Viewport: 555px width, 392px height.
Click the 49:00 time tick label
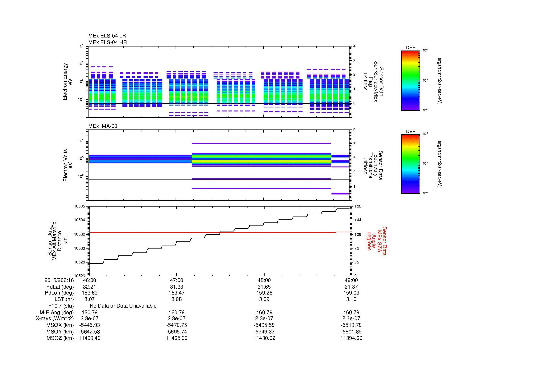[351, 280]
